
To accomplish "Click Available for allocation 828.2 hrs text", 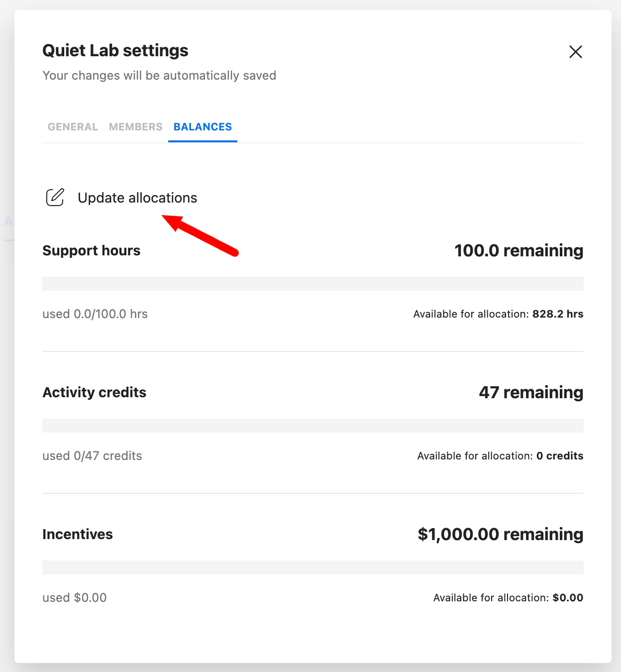I will [x=498, y=314].
